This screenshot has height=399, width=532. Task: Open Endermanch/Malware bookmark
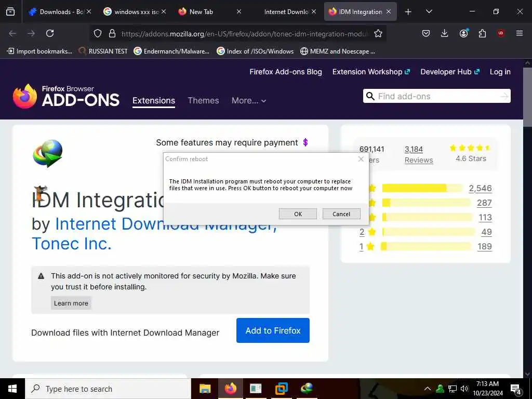coord(171,51)
